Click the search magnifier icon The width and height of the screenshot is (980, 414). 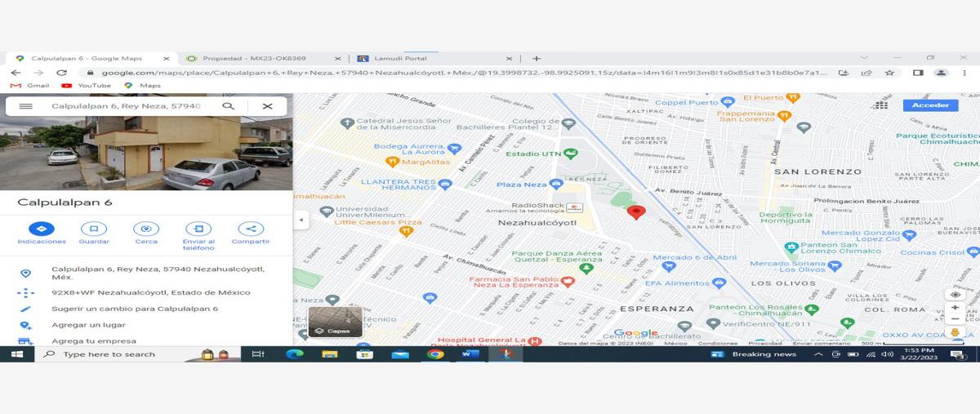tap(229, 106)
